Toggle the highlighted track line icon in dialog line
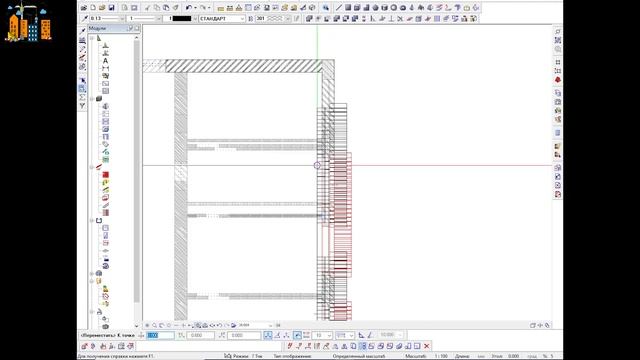The width and height of the screenshot is (640, 360). click(x=297, y=335)
